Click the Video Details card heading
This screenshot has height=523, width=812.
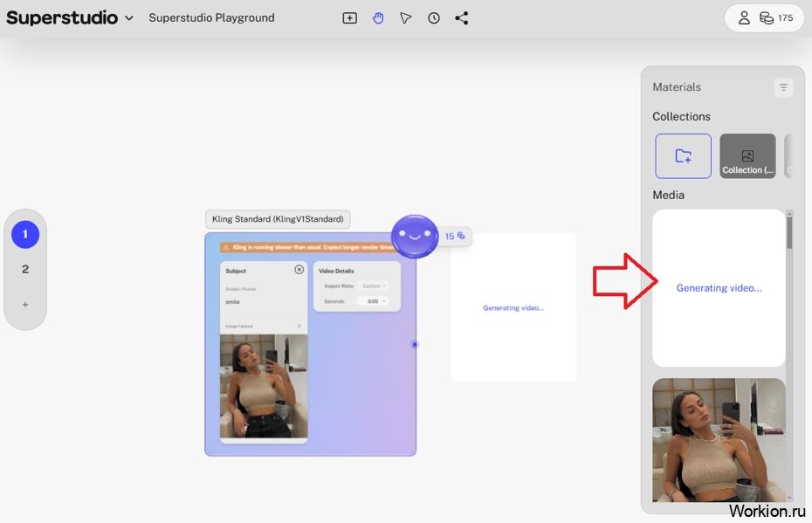click(x=337, y=271)
